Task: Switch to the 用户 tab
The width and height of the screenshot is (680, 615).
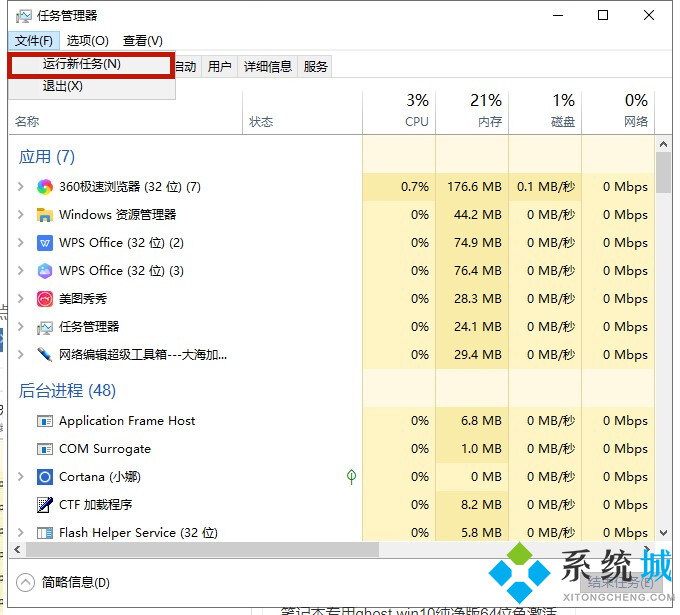Action: click(x=219, y=67)
